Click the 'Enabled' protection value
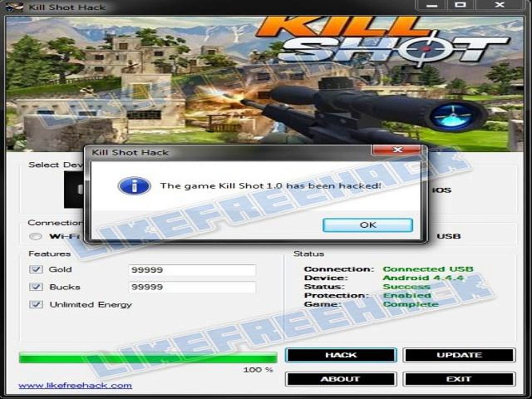This screenshot has width=532, height=399. click(x=407, y=295)
